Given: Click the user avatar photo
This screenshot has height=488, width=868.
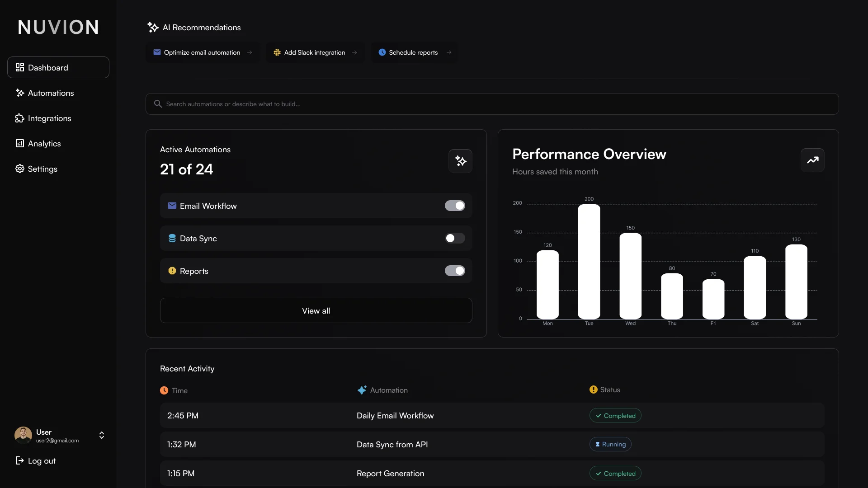Looking at the screenshot, I should point(23,435).
